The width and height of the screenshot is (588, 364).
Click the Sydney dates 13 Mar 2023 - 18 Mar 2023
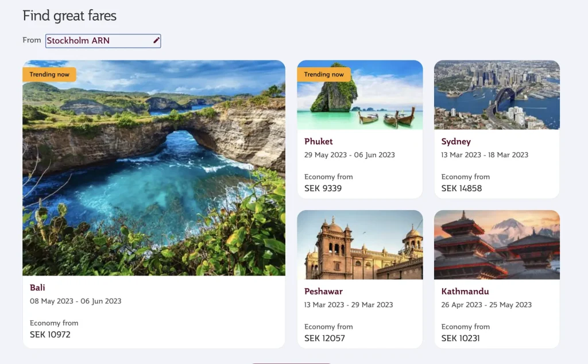(x=485, y=155)
